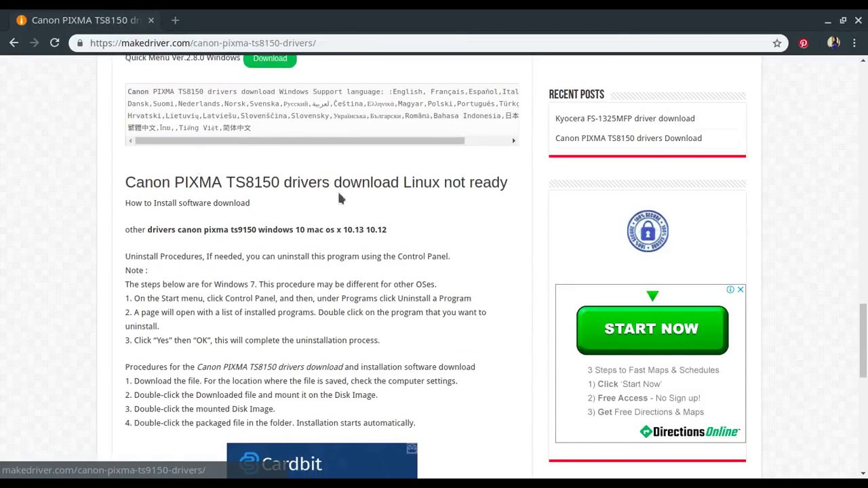View site info via the padlock icon
This screenshot has width=868, height=488.
80,43
